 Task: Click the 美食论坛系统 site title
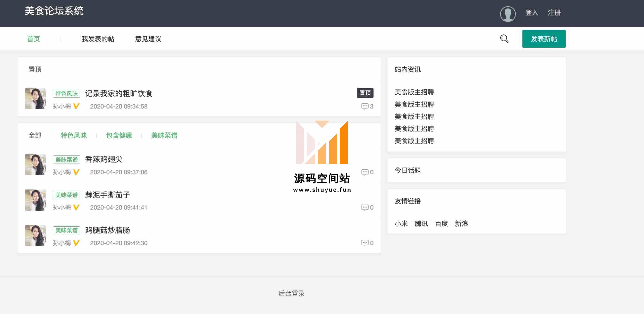point(54,11)
